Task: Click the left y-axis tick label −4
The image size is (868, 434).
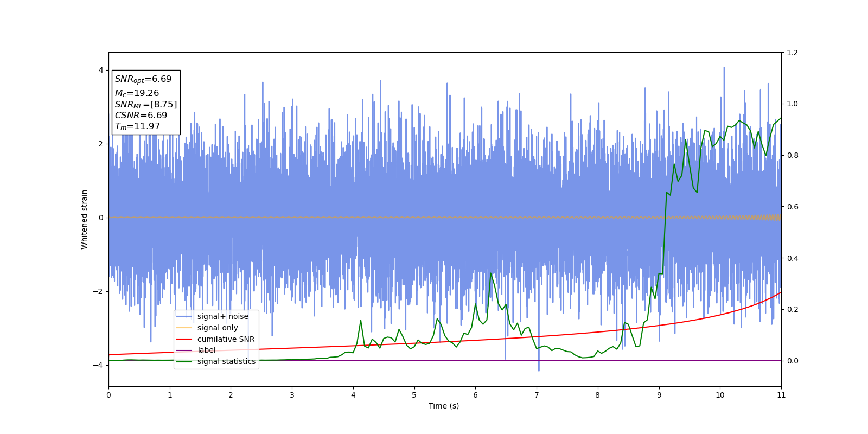Action: click(x=98, y=365)
